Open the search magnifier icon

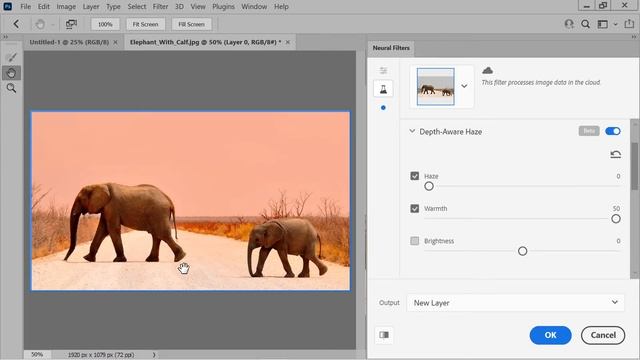point(585,24)
